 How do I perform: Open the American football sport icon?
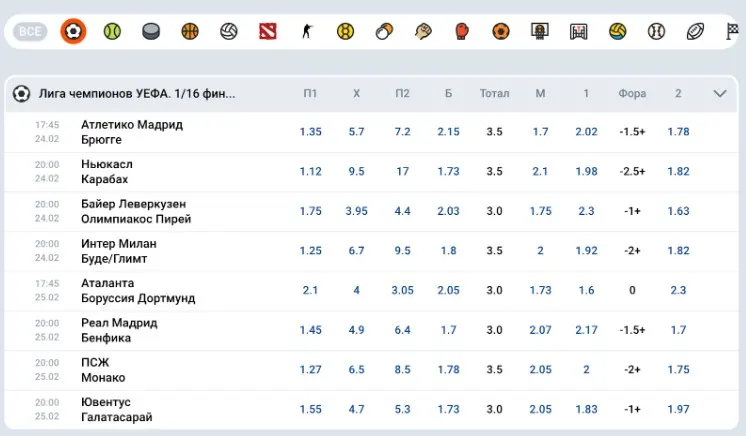point(695,31)
